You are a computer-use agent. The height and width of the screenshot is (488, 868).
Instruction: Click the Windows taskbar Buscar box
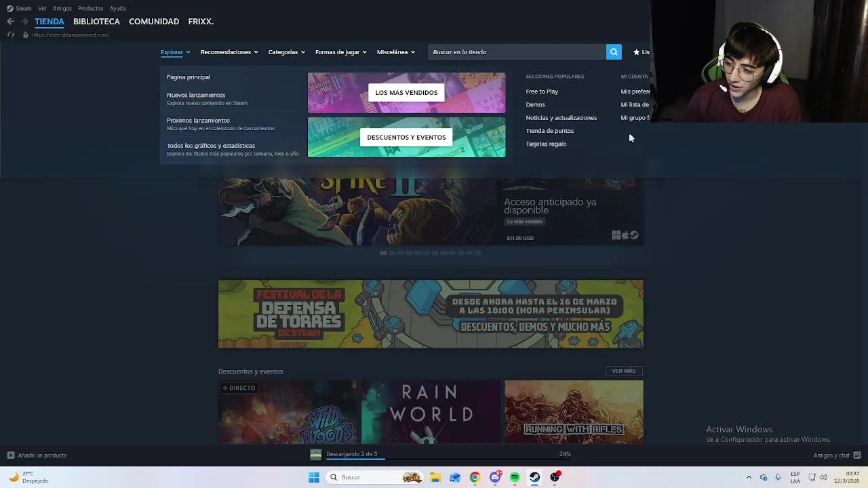tap(374, 477)
